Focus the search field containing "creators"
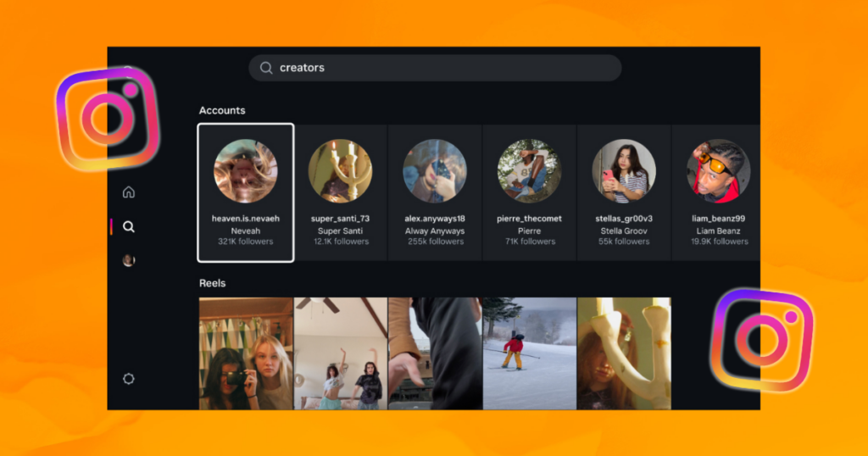The height and width of the screenshot is (456, 868). [441, 68]
